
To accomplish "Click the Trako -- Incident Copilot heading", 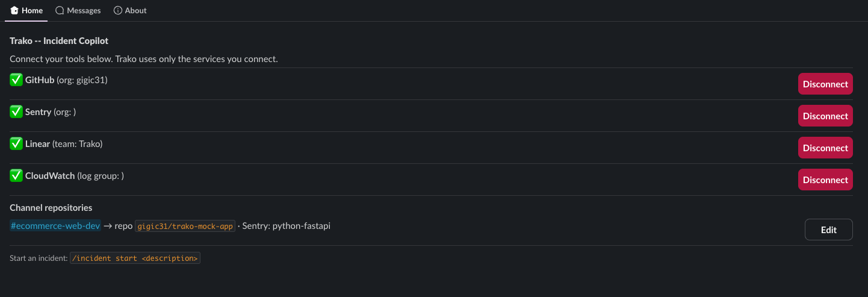I will pos(59,41).
